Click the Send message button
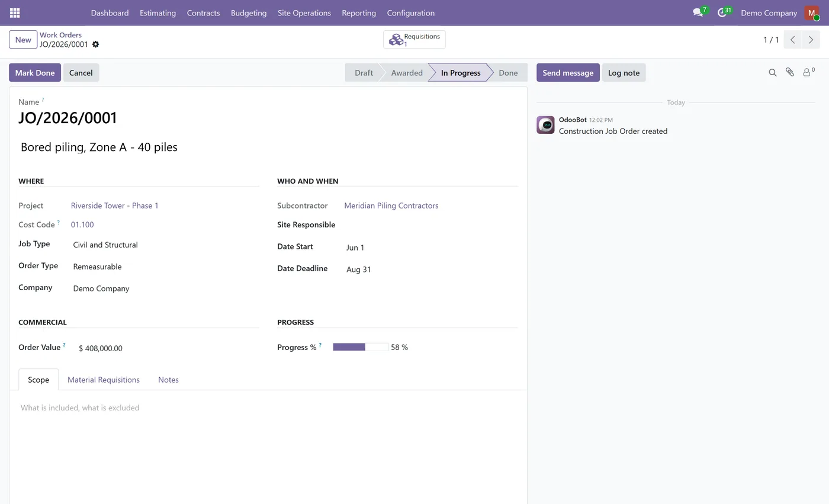The image size is (829, 504). 568,73
